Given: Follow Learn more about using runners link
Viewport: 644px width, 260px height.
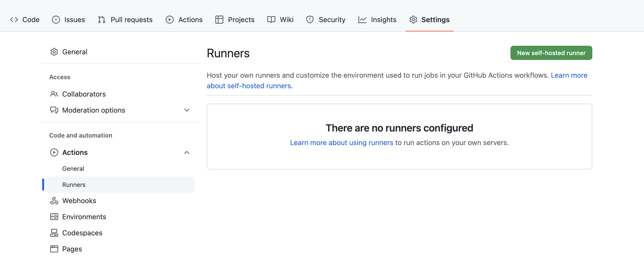Looking at the screenshot, I should [x=342, y=143].
